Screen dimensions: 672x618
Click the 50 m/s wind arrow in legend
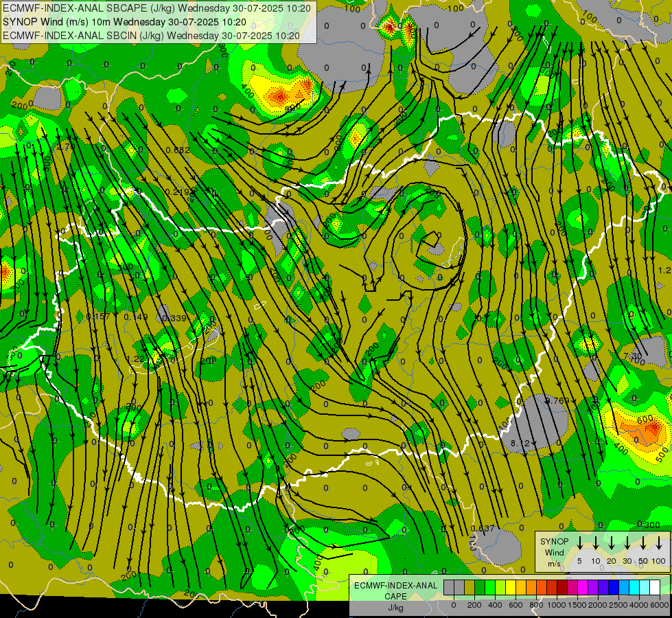[x=643, y=542]
